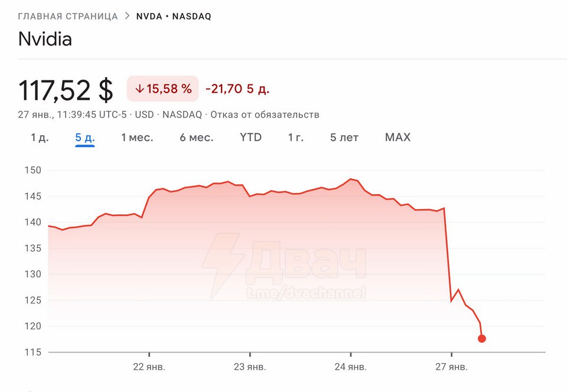
Task: Click the 117,52 $ price value
Action: pos(66,90)
